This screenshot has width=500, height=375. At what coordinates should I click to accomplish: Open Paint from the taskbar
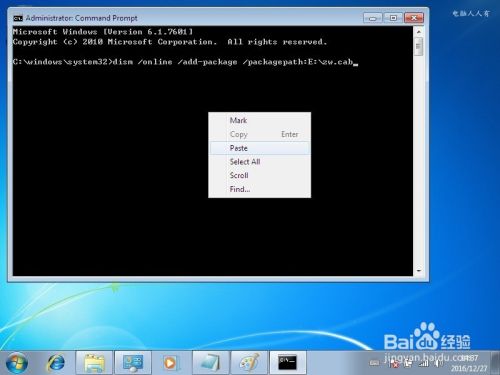249,363
